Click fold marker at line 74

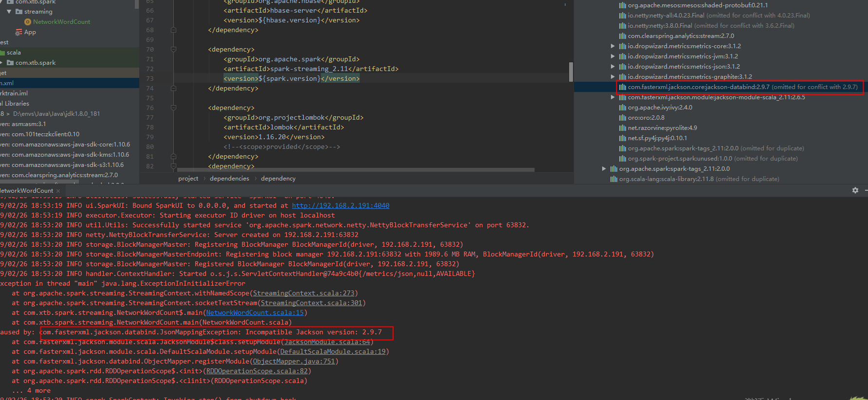173,88
